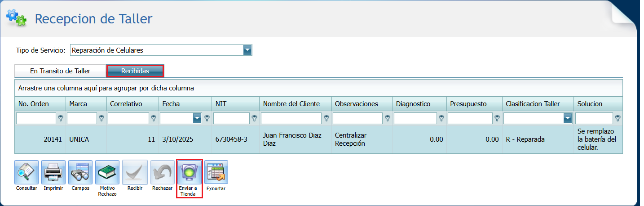Click the Diagnostico filter input field
Screen dimensions: 644x206
[415, 118]
